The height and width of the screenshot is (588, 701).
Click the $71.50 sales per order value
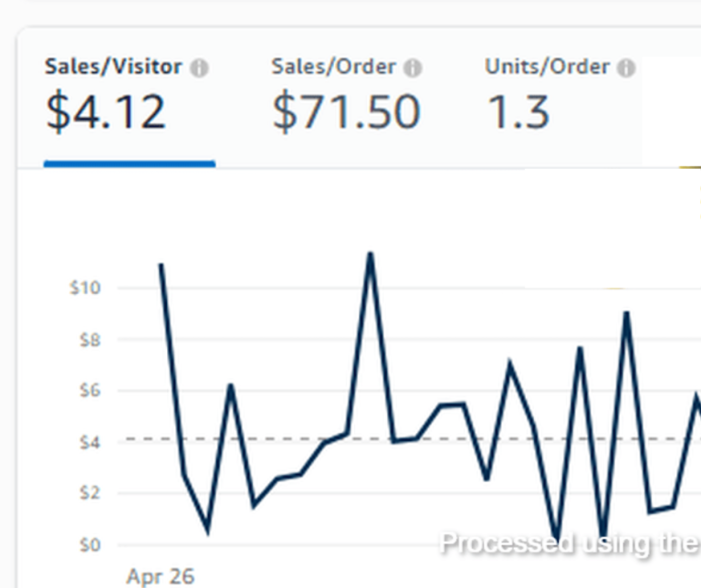point(346,111)
